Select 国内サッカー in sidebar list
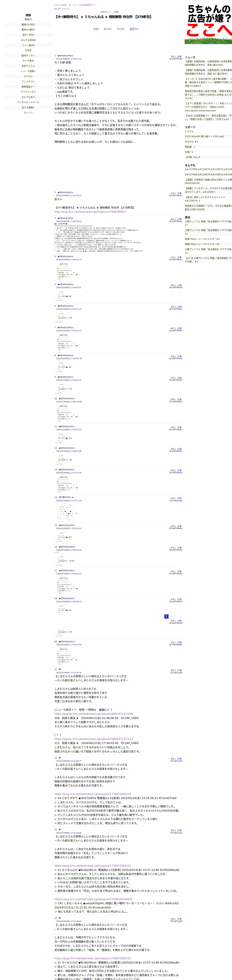The image size is (232, 980). click(28, 56)
